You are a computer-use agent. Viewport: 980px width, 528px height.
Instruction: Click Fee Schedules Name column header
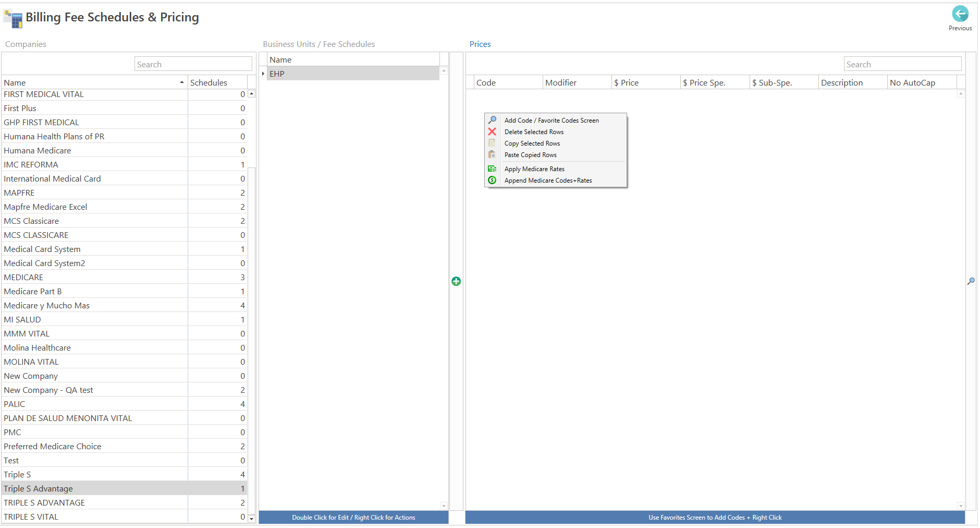tap(353, 59)
